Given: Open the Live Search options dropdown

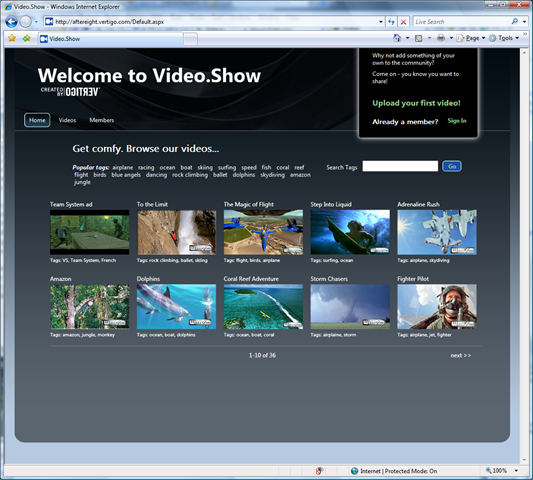Looking at the screenshot, I should 525,22.
